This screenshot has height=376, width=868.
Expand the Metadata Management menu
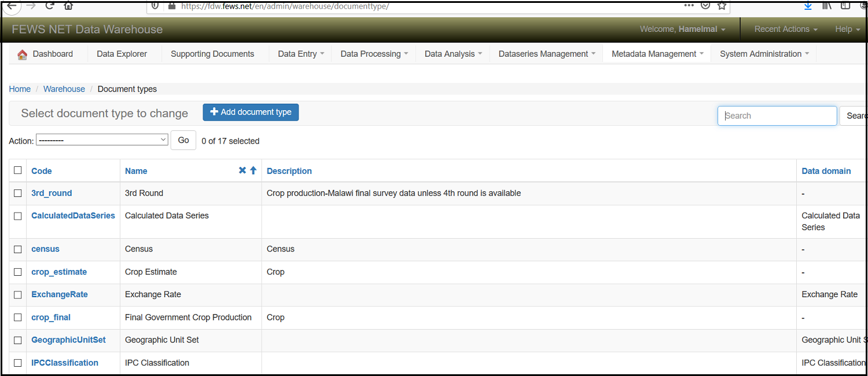pyautogui.click(x=657, y=54)
